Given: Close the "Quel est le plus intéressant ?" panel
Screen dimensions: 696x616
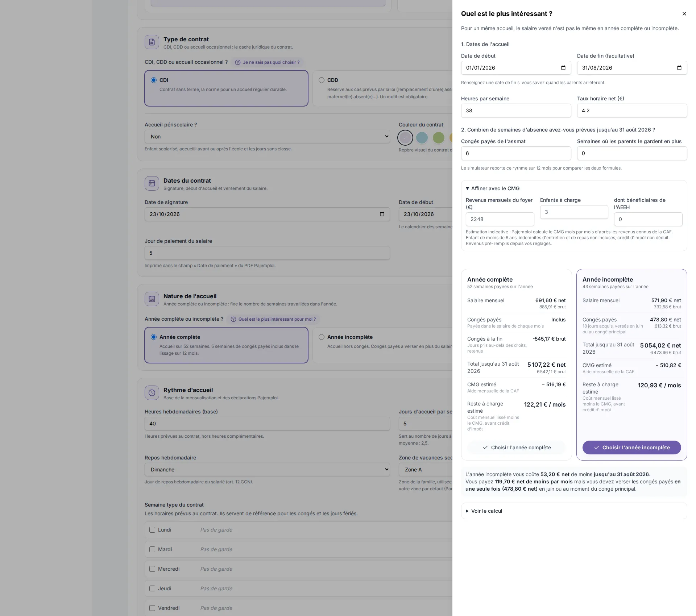Looking at the screenshot, I should point(684,14).
